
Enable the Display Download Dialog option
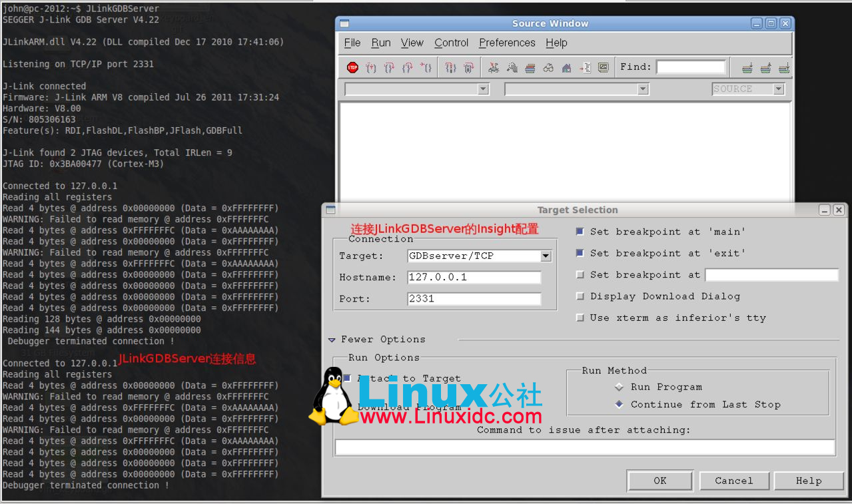(580, 296)
